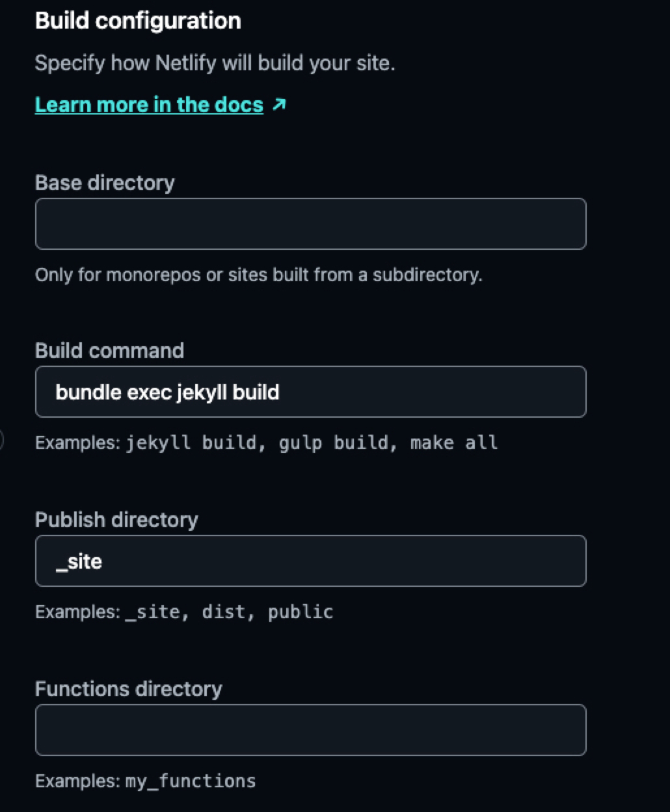The width and height of the screenshot is (670, 812).
Task: Select the text bundle exec jekyll build
Action: coord(168,392)
